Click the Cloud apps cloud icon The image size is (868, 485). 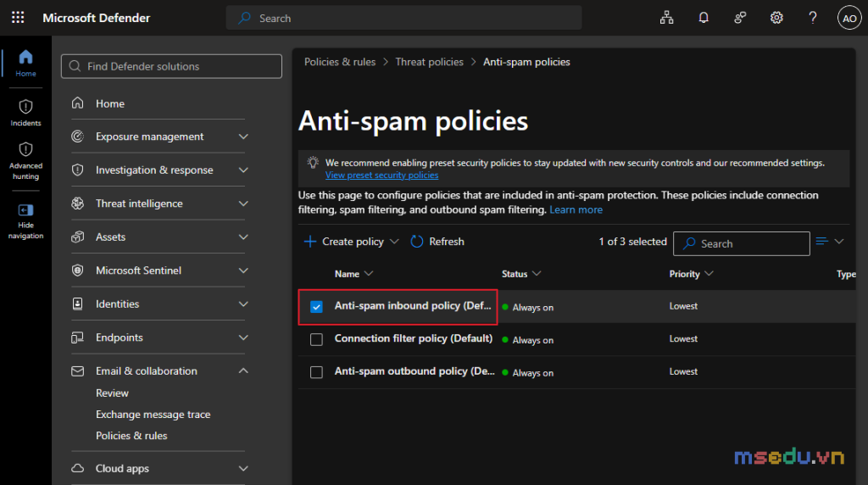click(x=77, y=468)
